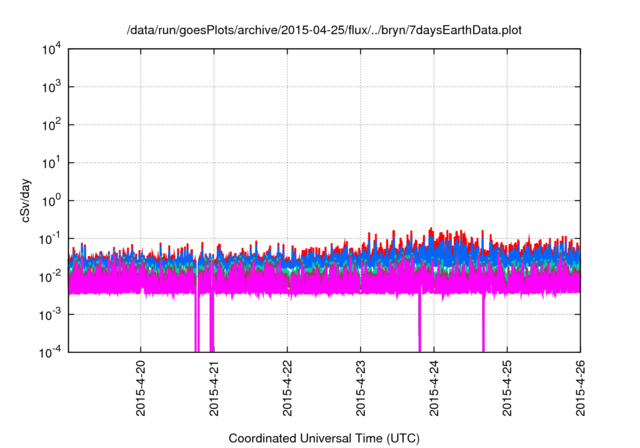Select the 10^-1 y-axis label
Screen dimensions: 640x448
[x=50, y=239]
